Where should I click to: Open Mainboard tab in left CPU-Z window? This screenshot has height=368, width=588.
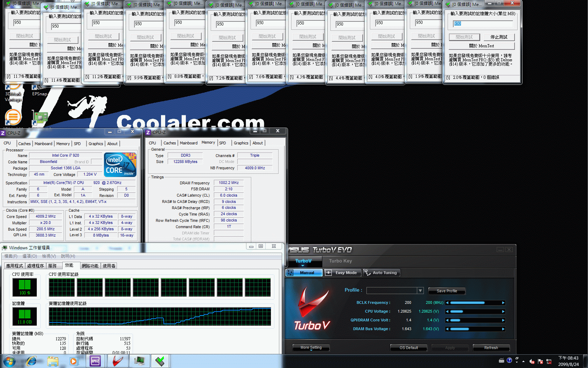pyautogui.click(x=43, y=144)
